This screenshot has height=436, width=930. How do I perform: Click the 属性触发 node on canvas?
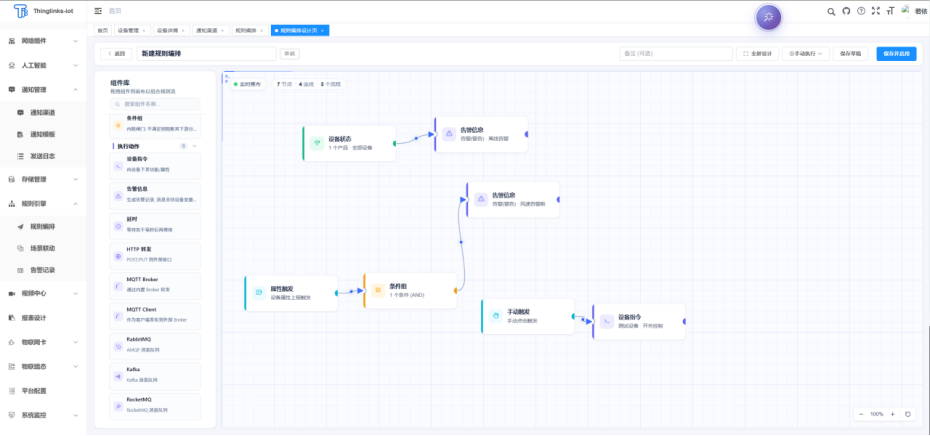(x=291, y=293)
